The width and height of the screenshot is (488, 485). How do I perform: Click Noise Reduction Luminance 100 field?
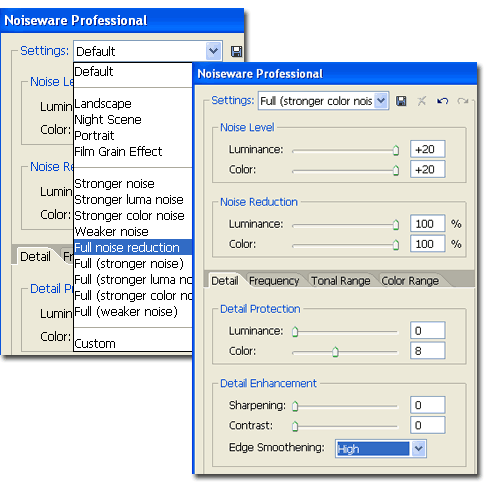(428, 224)
